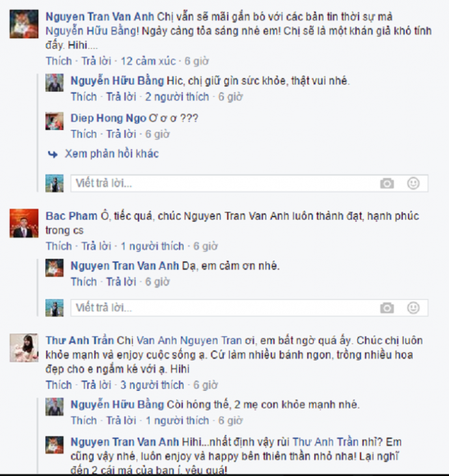
Task: Expand more replies via 'Xem phản hồi khác'
Action: (x=111, y=154)
